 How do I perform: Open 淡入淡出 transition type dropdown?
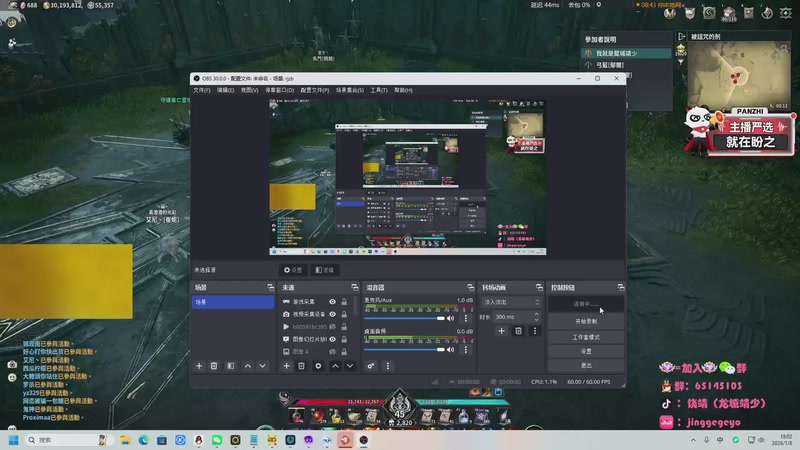coord(510,303)
